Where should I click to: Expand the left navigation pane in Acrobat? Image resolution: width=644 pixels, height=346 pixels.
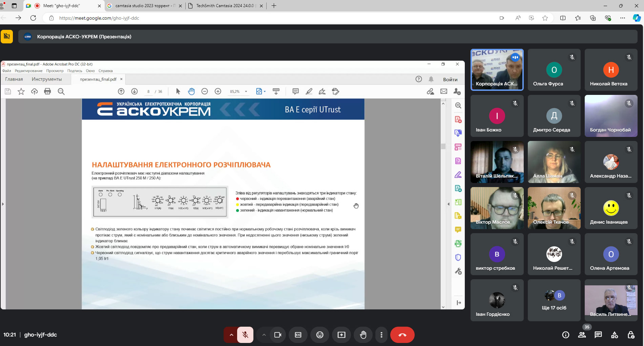click(x=3, y=204)
